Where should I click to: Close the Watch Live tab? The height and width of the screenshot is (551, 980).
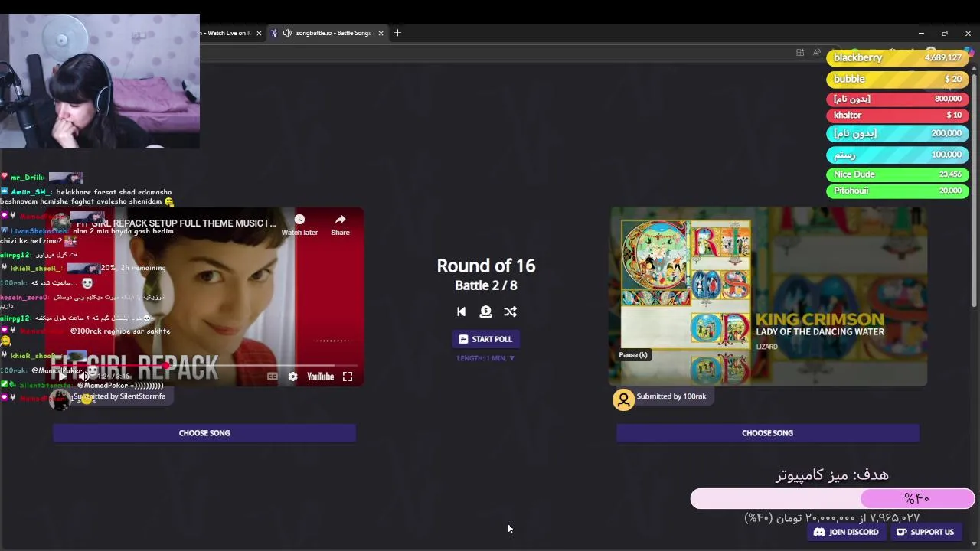click(259, 33)
